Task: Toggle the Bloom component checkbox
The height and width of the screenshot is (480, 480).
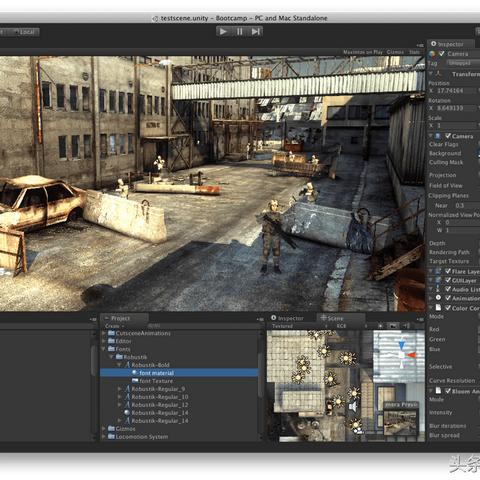Action: coord(448,391)
